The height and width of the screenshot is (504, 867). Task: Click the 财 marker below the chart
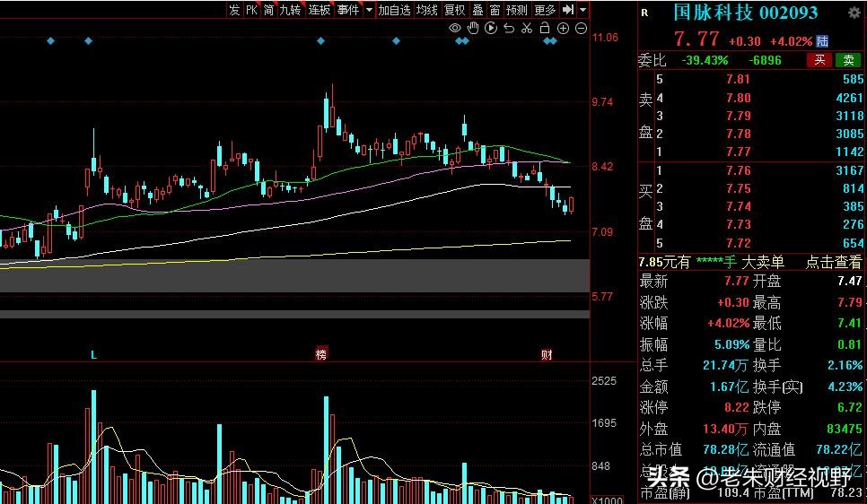click(547, 355)
